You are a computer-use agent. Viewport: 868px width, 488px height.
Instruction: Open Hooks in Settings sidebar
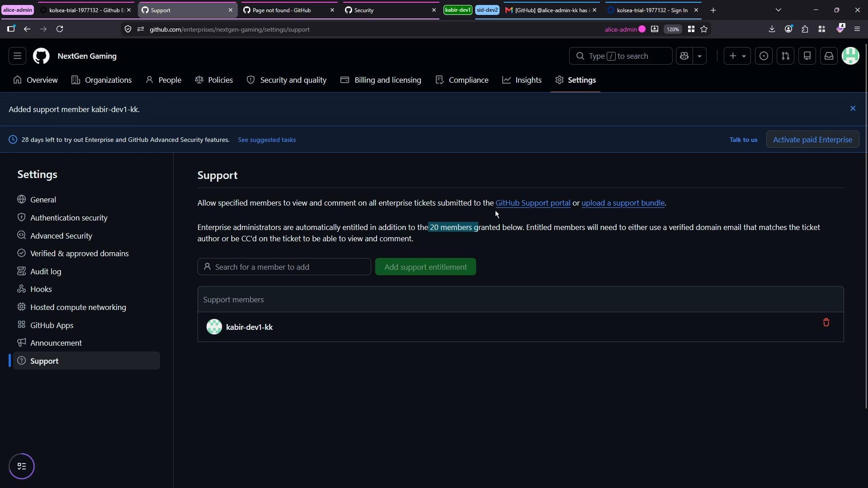(86, 289)
